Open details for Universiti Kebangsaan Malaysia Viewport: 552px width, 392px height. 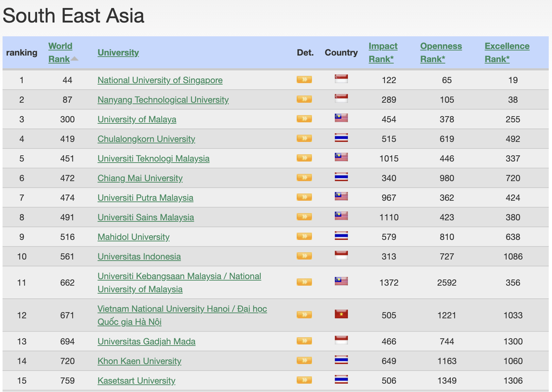point(304,282)
